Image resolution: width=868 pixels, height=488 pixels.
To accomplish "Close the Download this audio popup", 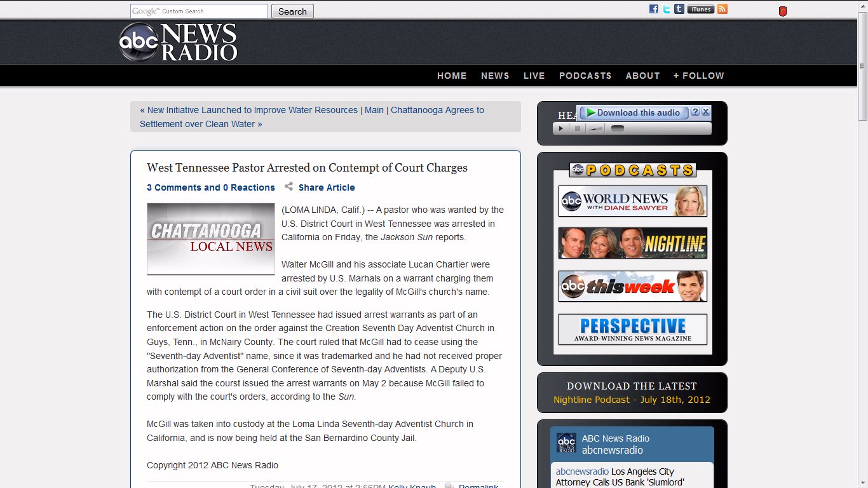I will point(705,112).
